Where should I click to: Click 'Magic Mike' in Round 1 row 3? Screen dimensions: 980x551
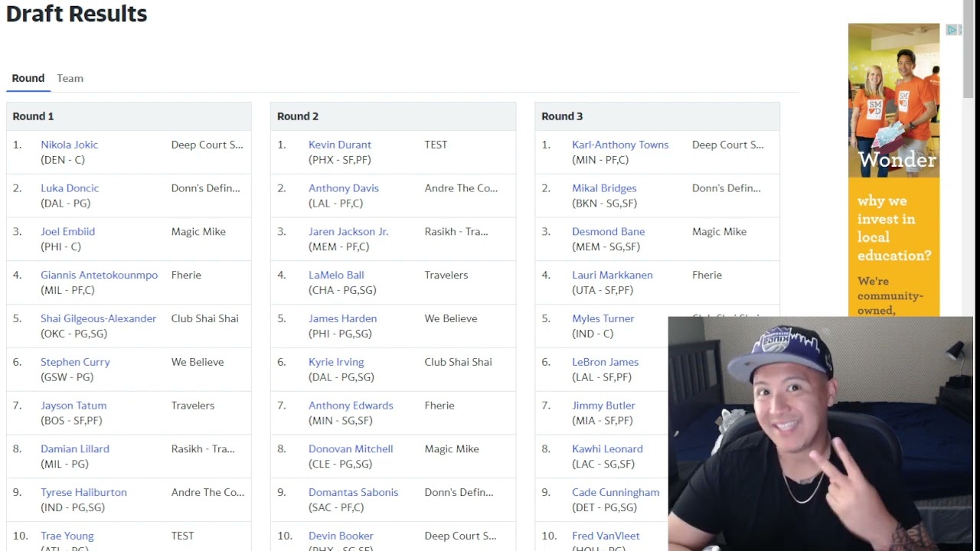tap(198, 232)
